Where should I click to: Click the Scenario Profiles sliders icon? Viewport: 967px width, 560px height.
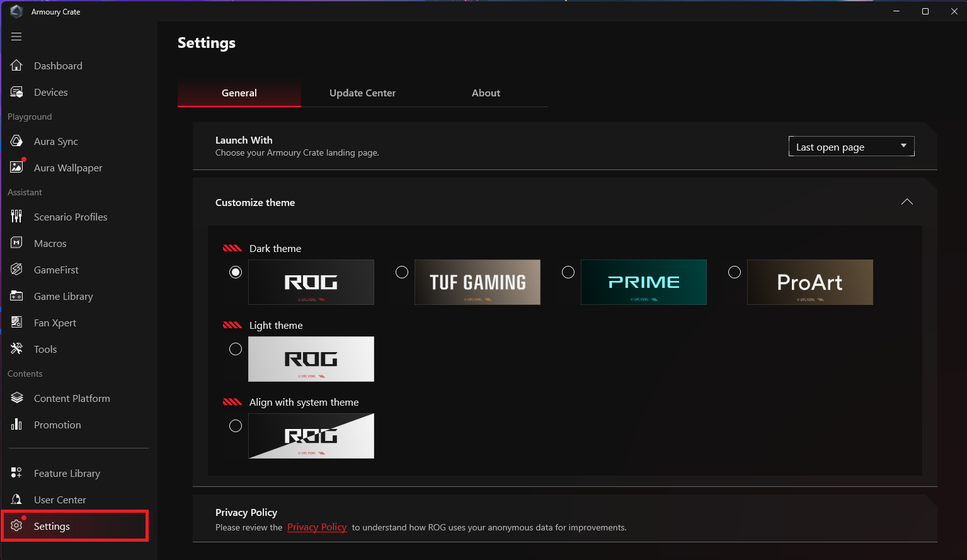pyautogui.click(x=17, y=217)
